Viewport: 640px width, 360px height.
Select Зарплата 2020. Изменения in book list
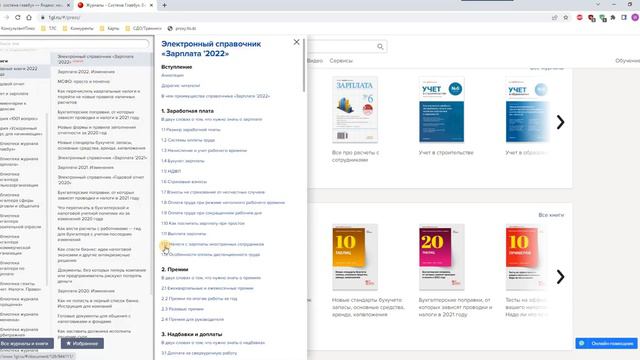coord(86,291)
